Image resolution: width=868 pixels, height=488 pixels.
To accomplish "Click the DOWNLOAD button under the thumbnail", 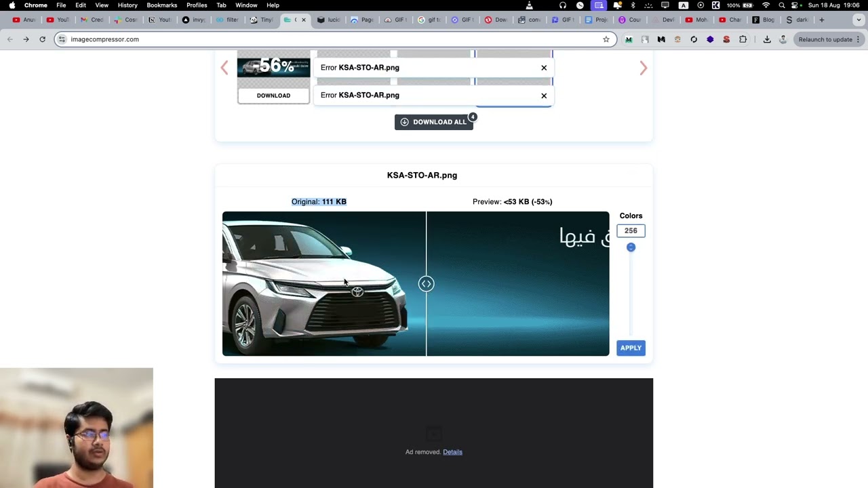I will (x=273, y=96).
